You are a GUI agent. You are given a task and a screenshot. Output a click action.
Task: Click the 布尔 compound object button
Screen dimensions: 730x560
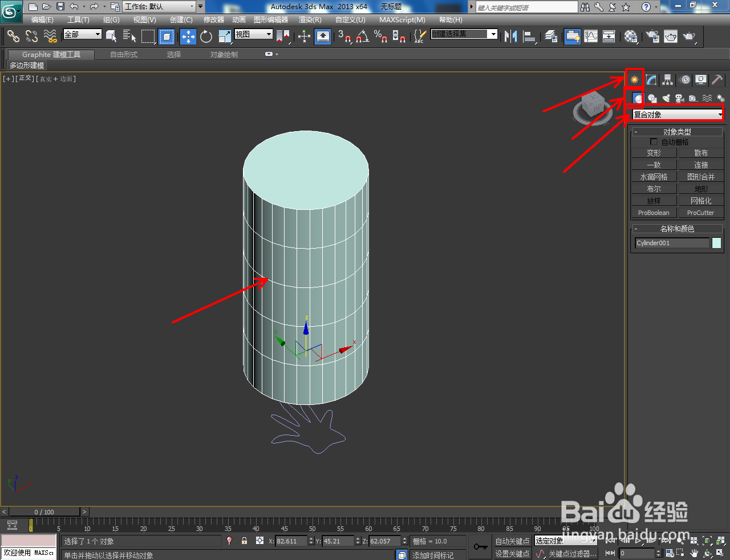coord(654,189)
